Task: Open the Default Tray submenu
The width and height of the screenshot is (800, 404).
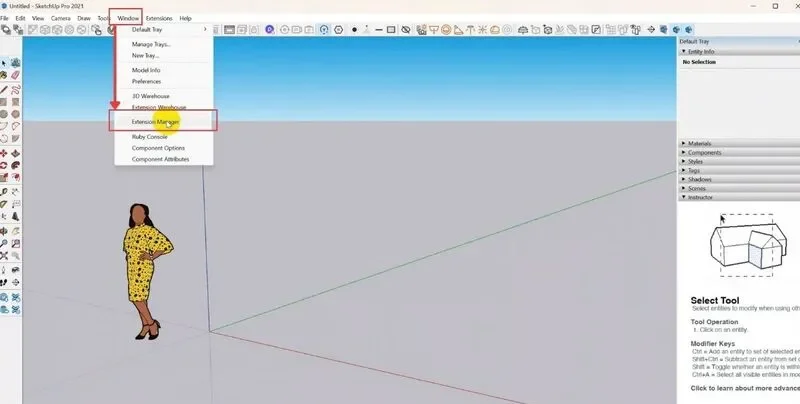Action: tap(164, 30)
